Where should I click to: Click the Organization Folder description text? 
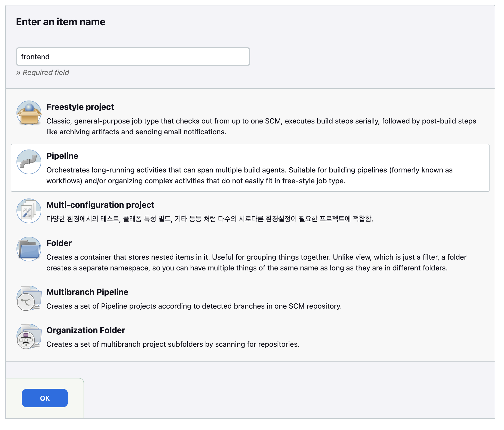(173, 344)
